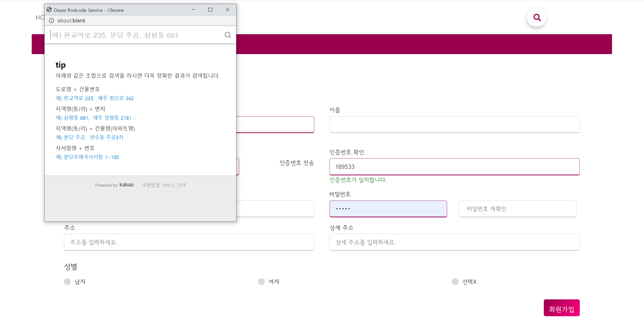644x321 pixels.
Task: Focus the postcode address search field
Action: tap(136, 35)
